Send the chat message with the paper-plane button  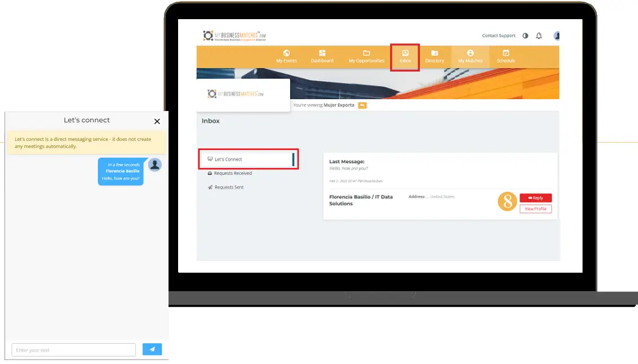152,349
